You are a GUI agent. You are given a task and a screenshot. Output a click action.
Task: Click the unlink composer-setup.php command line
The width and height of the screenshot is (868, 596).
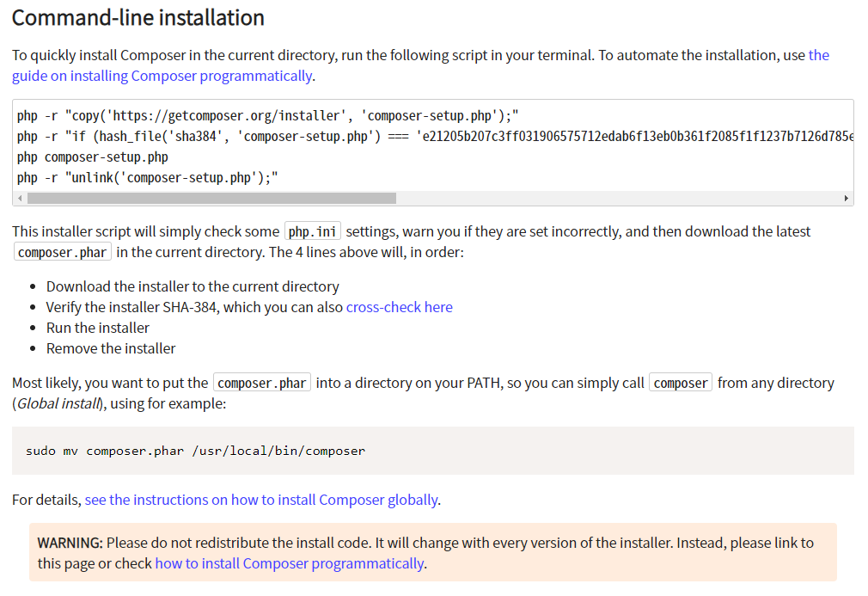pos(147,178)
